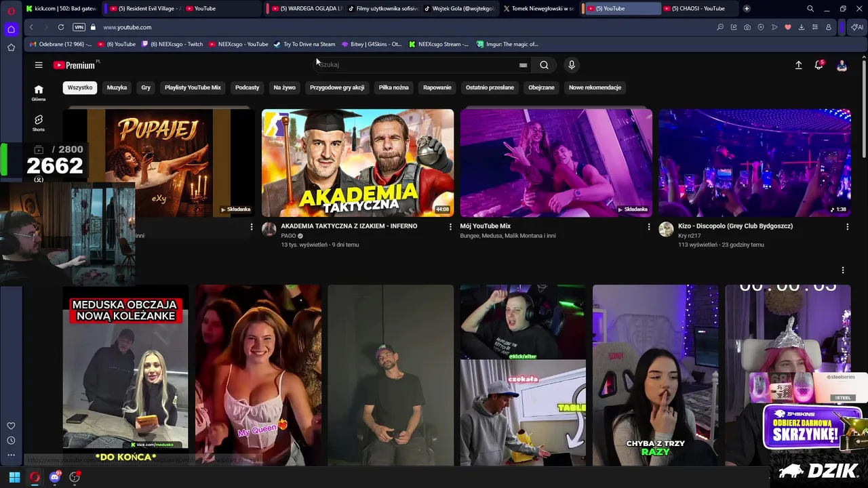Click the www.youtube.com address bar
Viewport: 868px width, 488px height.
[x=127, y=27]
